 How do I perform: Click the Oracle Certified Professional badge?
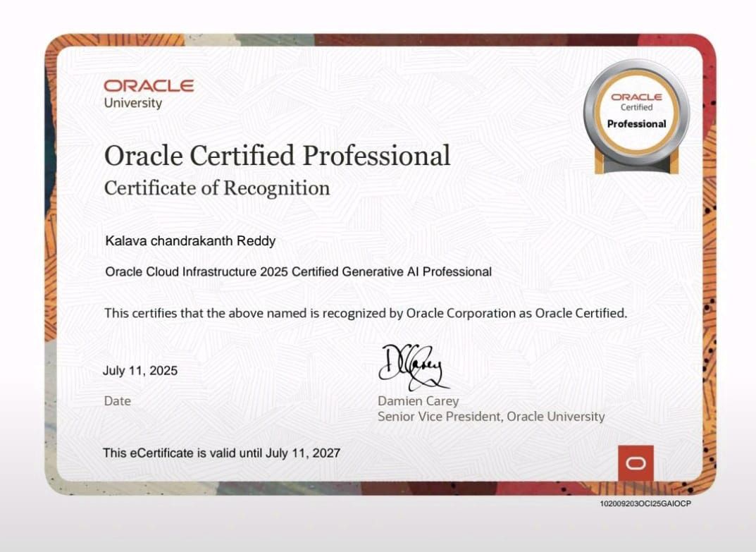(x=636, y=116)
